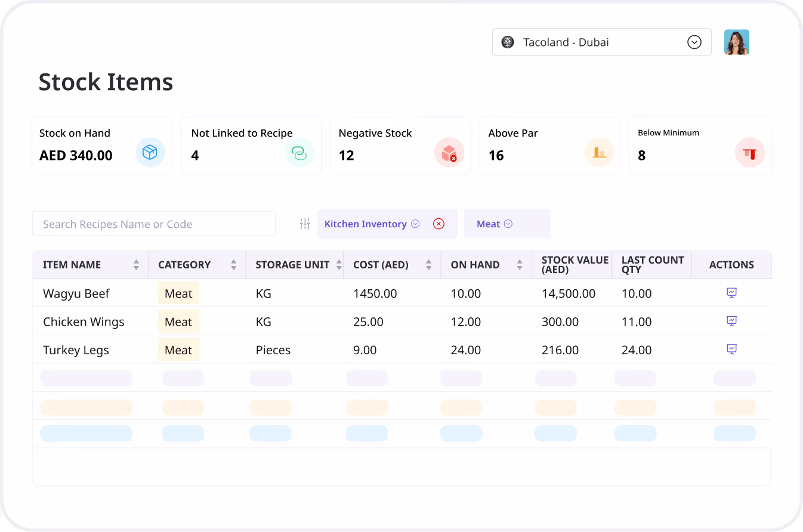
Task: View stock chart for Turkey Legs
Action: coord(731,349)
